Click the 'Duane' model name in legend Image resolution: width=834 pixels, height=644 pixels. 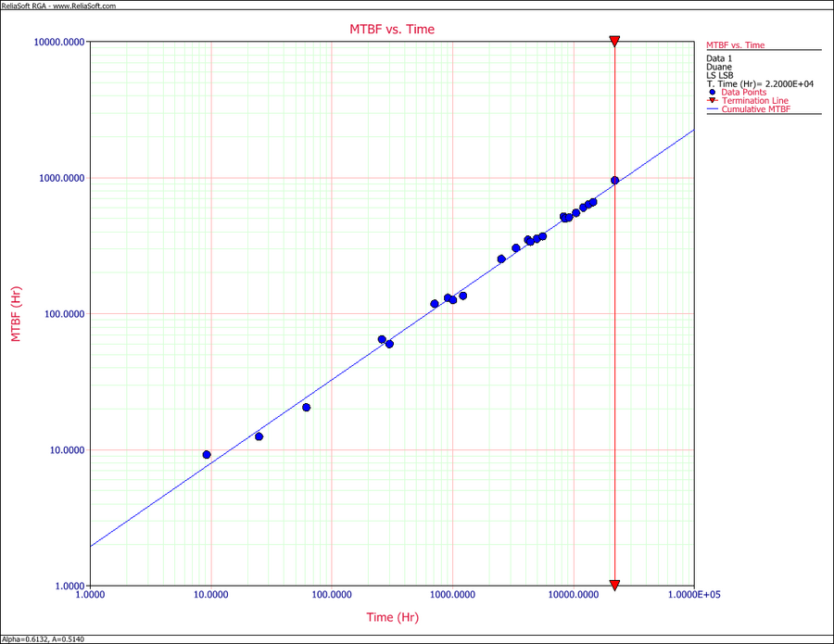point(719,67)
